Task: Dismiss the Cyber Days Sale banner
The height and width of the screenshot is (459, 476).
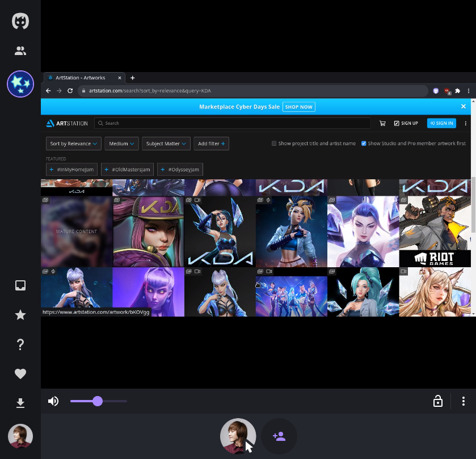Action: [x=464, y=106]
